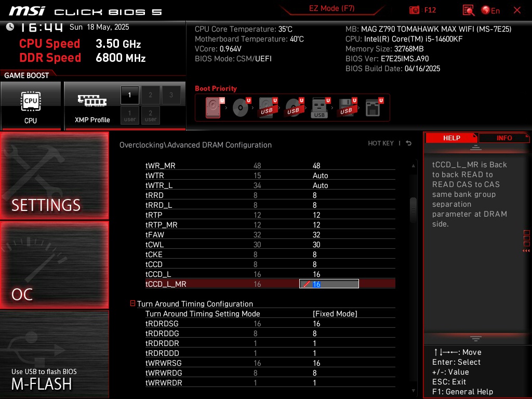The width and height of the screenshot is (532, 399).
Task: Select XMP user profile 1
Action: pyautogui.click(x=129, y=115)
